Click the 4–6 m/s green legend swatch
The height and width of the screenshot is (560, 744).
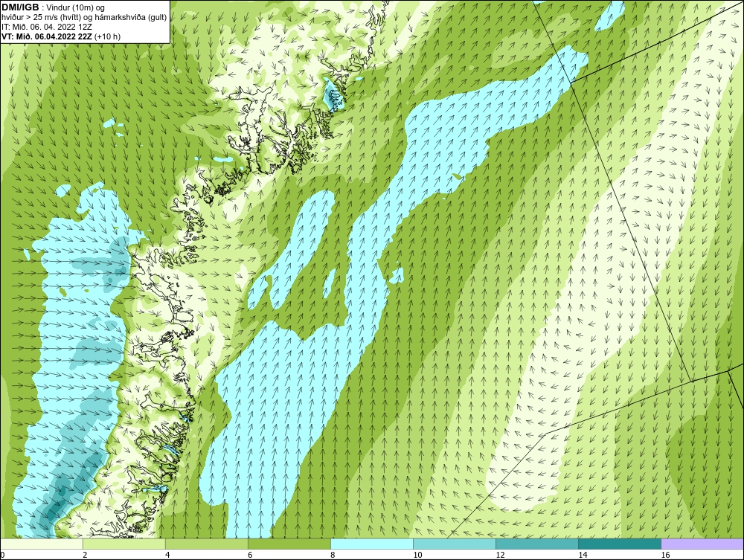tap(207, 544)
